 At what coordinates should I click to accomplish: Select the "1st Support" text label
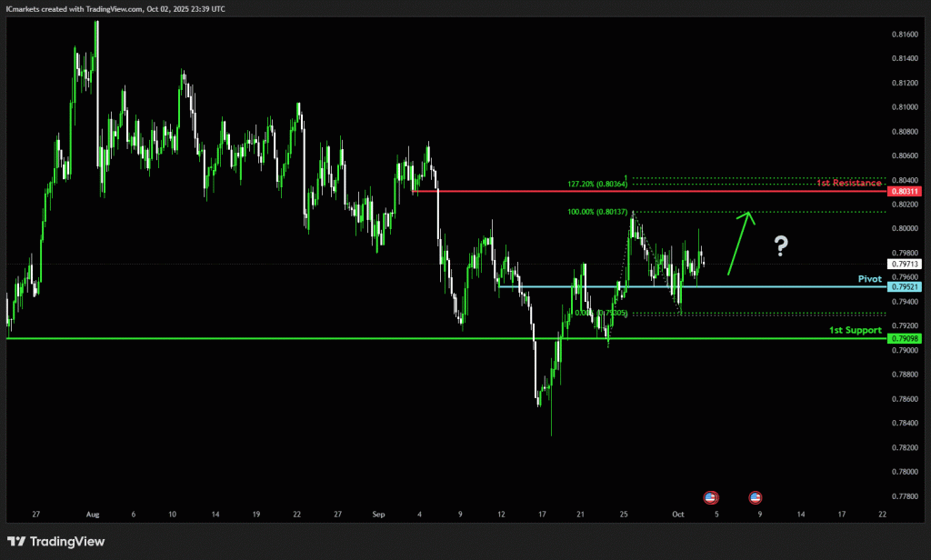click(x=855, y=330)
